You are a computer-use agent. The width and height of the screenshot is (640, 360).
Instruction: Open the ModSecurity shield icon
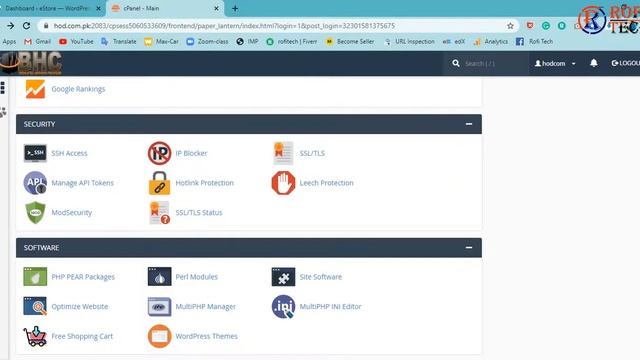[x=35, y=212]
